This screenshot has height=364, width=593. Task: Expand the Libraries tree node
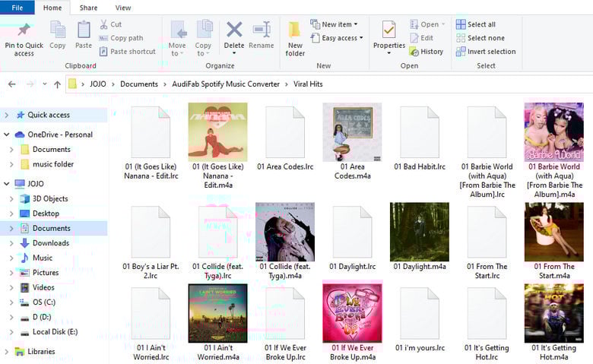click(x=6, y=352)
